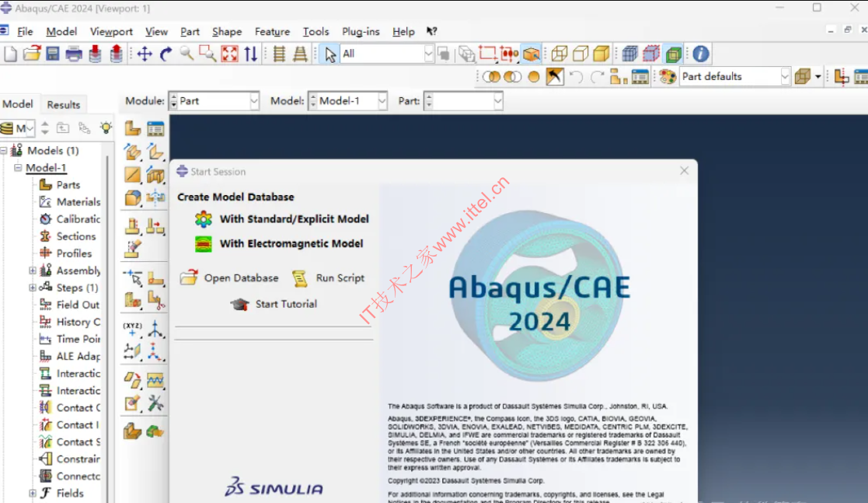Select the Box Zoom tool
868x503 pixels.
(x=207, y=54)
